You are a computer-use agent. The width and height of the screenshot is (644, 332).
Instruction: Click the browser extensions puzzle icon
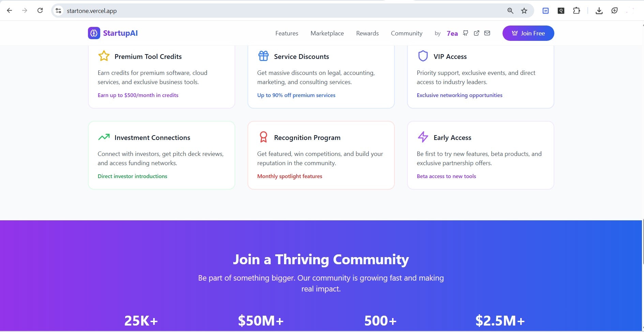pos(577,11)
